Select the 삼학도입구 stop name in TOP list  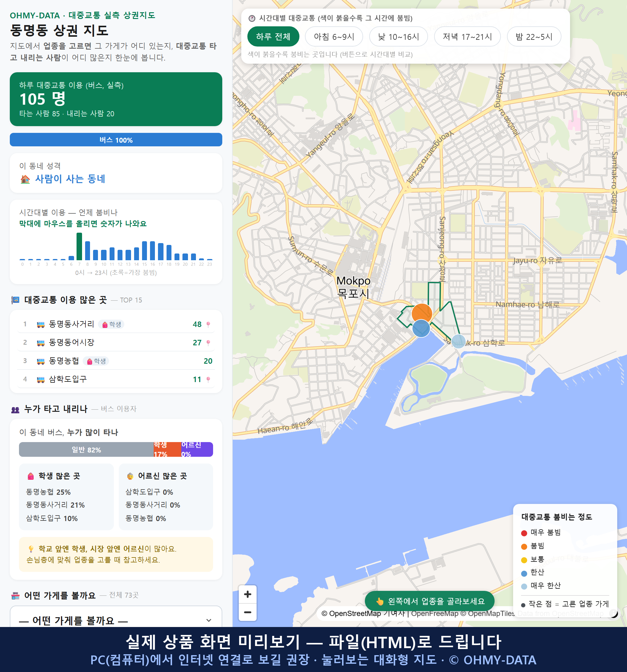pyautogui.click(x=68, y=379)
